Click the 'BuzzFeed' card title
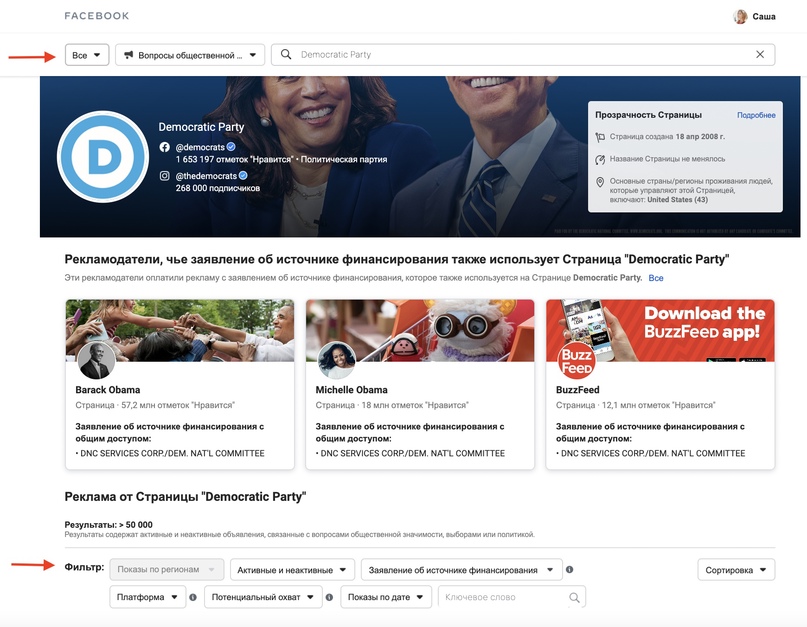The width and height of the screenshot is (807, 627). (x=577, y=390)
